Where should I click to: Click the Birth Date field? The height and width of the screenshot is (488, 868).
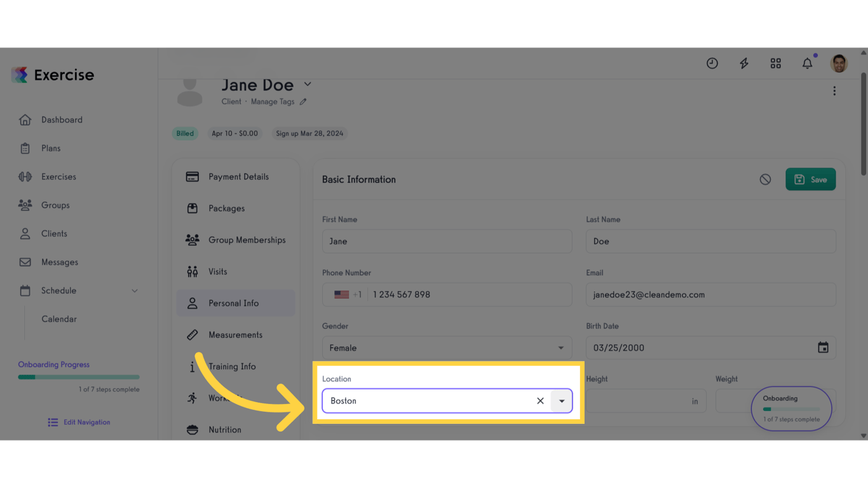tap(711, 348)
